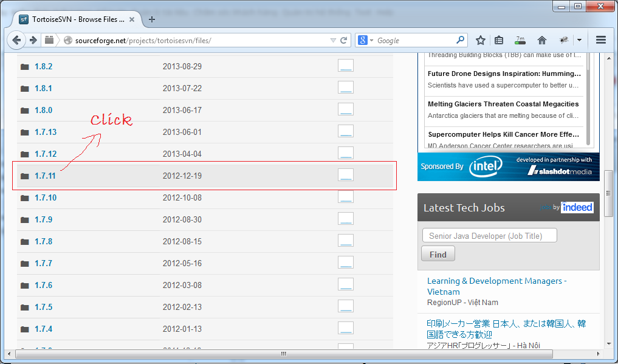Viewport: 618px width, 364px height.
Task: Open Learning & Development Managers - Vietnam job
Action: (x=497, y=286)
